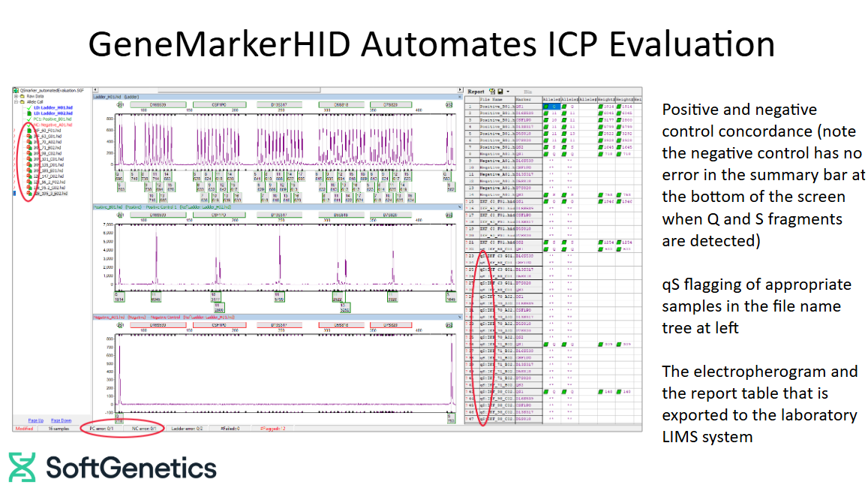Click the red flag icon beside 101_C01.hid
The height and width of the screenshot is (485, 868).
(29, 159)
